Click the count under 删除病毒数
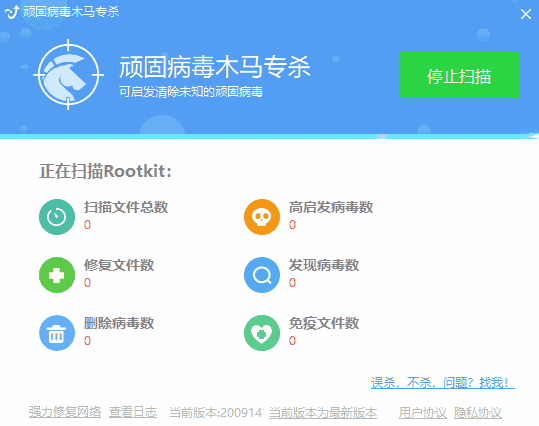Viewport: 539px width, 426px height. pyautogui.click(x=87, y=341)
